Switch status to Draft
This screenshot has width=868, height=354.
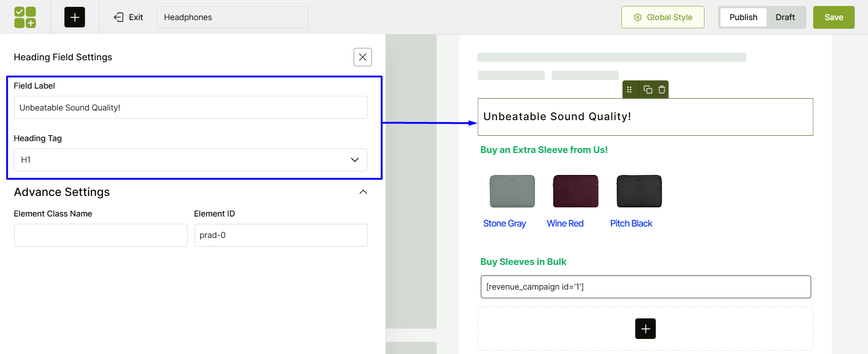[785, 17]
